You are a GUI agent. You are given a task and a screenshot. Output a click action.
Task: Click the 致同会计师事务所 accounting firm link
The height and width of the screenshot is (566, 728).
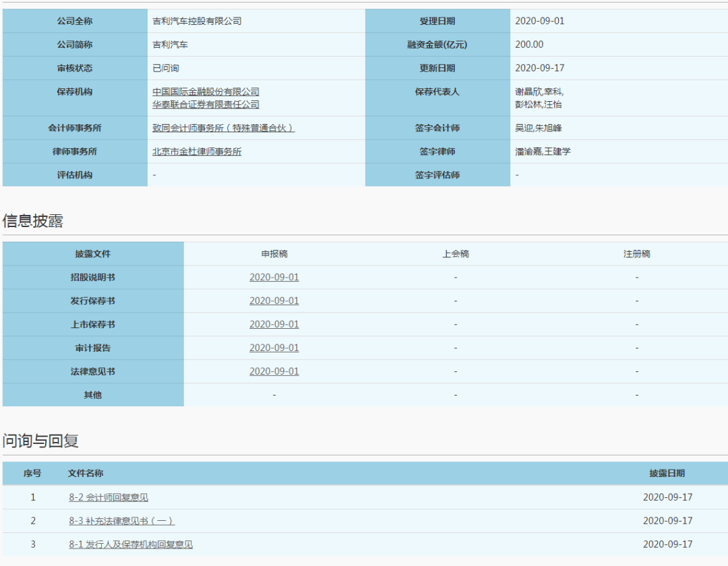(x=223, y=128)
